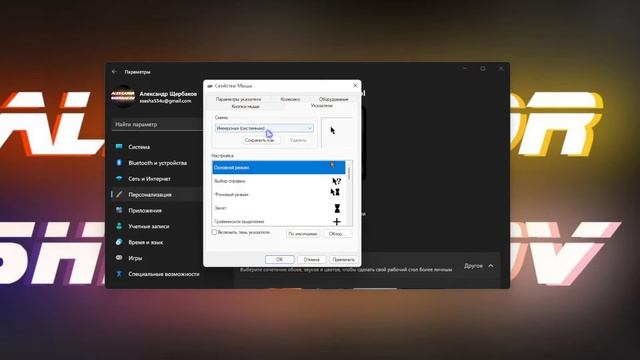Select Персонализация brush icon in sidebar
This screenshot has height=360, width=640.
pyautogui.click(x=119, y=194)
